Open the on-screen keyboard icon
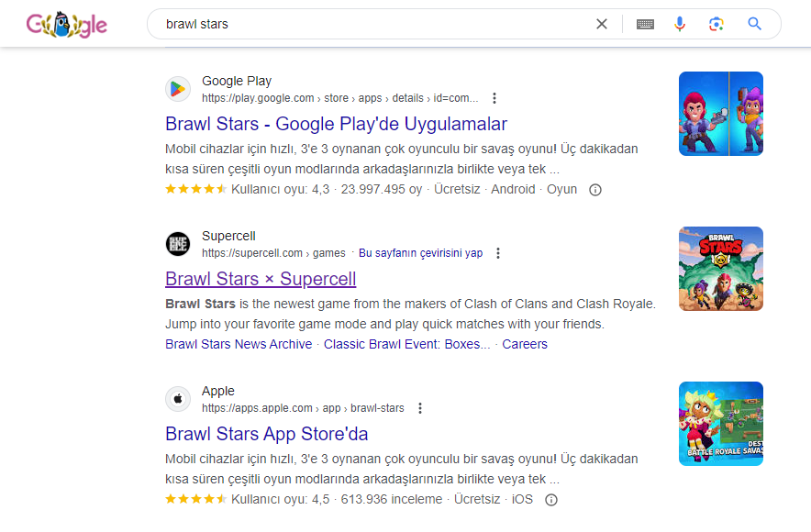This screenshot has height=532, width=811. pyautogui.click(x=645, y=24)
